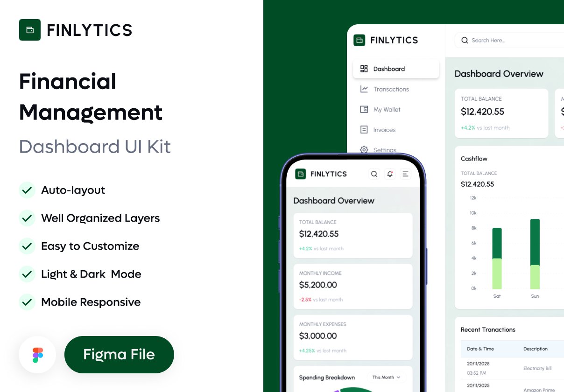The image size is (564, 392).
Task: Click the notification bell in the mobile header
Action: click(x=390, y=174)
